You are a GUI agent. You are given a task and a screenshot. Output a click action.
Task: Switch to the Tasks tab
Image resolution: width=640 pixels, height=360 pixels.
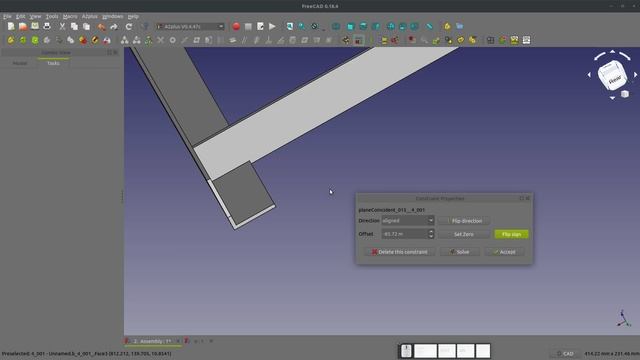pyautogui.click(x=53, y=63)
